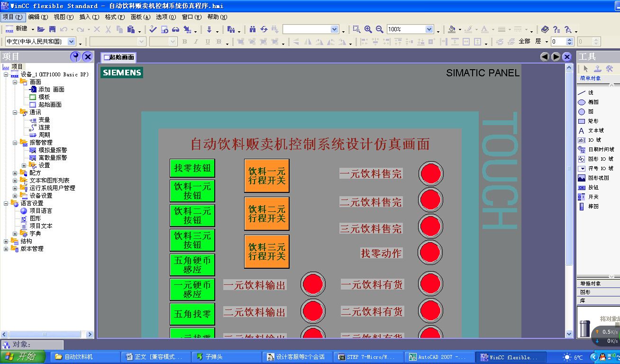This screenshot has width=620, height=364.
Task: Click the 饮料一元按钮 green button
Action: pyautogui.click(x=192, y=191)
